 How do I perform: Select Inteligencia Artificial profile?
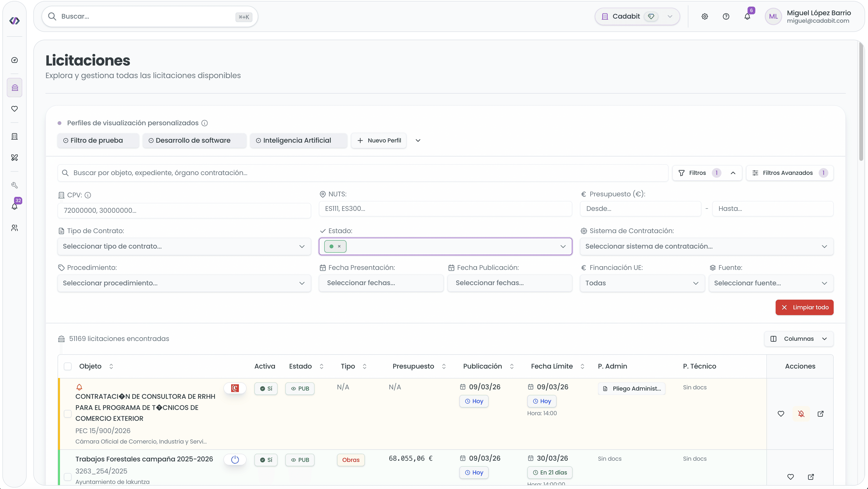click(298, 141)
